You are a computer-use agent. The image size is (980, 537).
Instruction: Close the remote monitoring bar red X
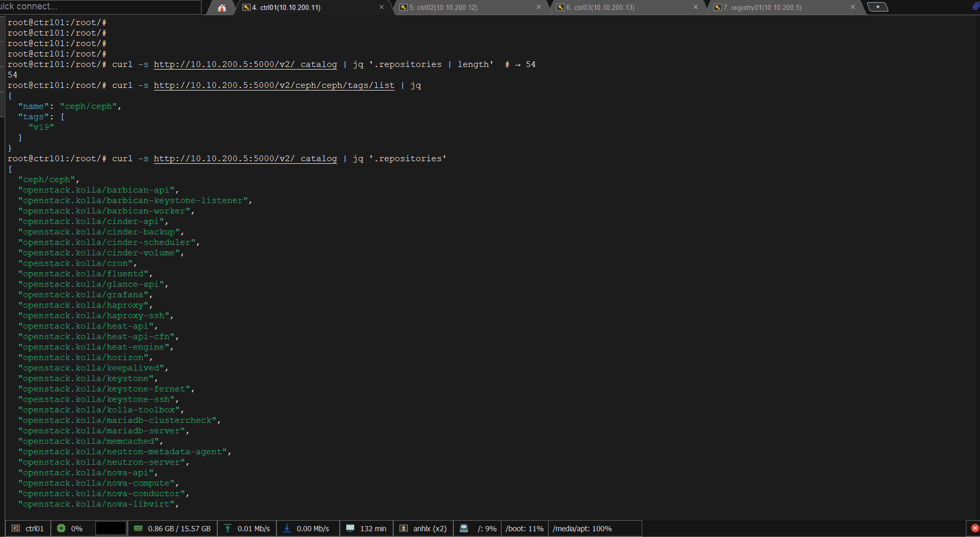click(975, 528)
